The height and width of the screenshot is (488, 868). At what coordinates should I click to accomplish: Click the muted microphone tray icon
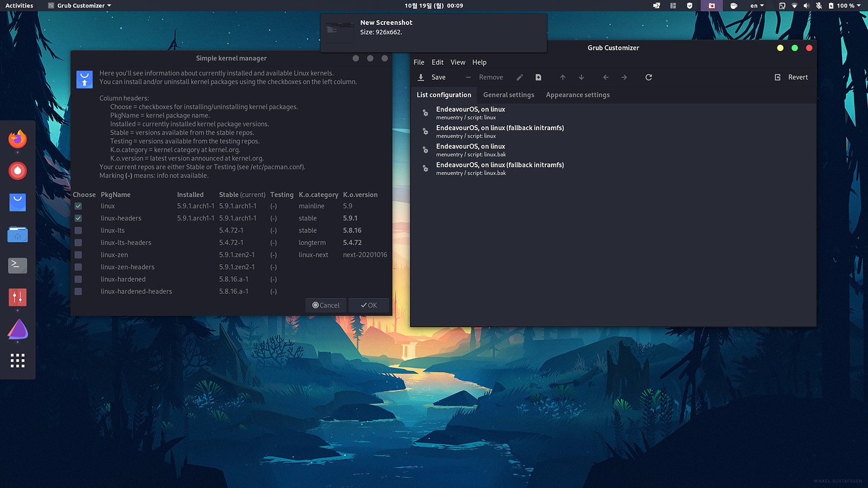pyautogui.click(x=818, y=6)
